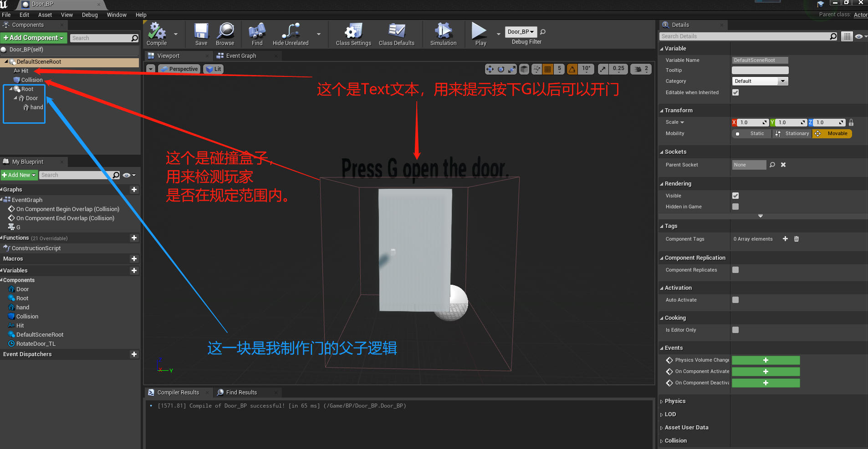Open the Perspective view dropdown
Image resolution: width=868 pixels, height=449 pixels.
click(179, 69)
